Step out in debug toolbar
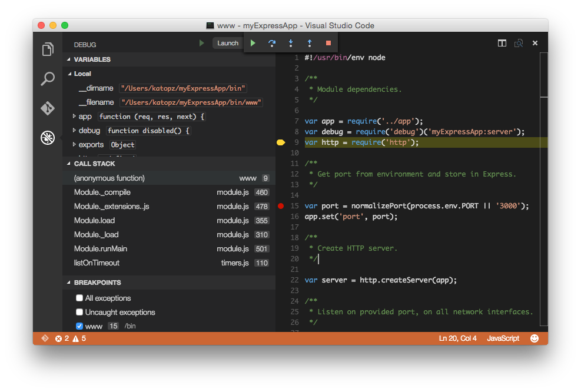The height and width of the screenshot is (392, 581). 310,43
